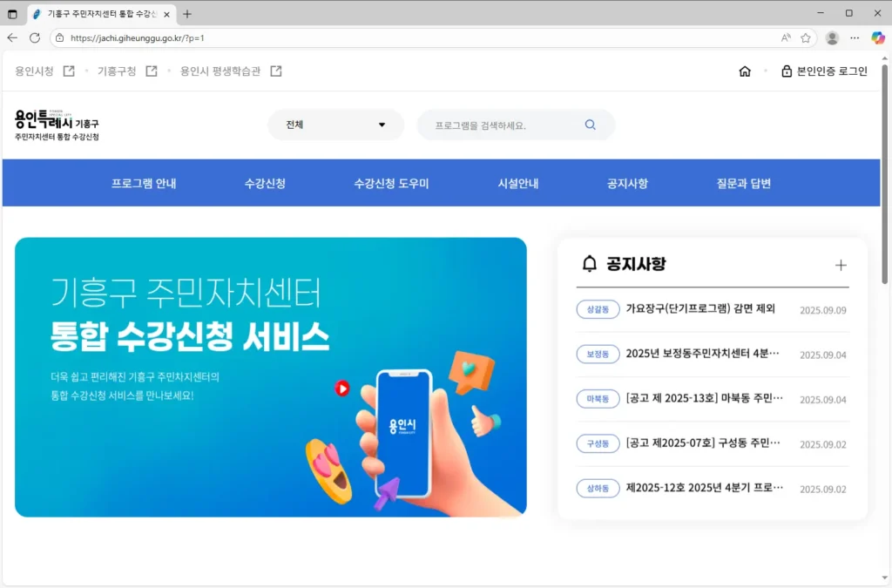Viewport: 892px width, 588px height.
Task: Click the lock icon beside 본인인증 로그인
Action: 787,71
